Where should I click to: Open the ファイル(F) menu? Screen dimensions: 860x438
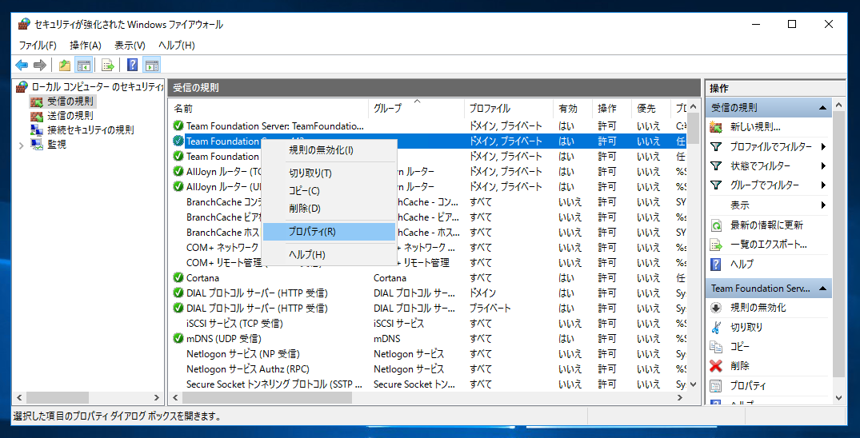[38, 45]
